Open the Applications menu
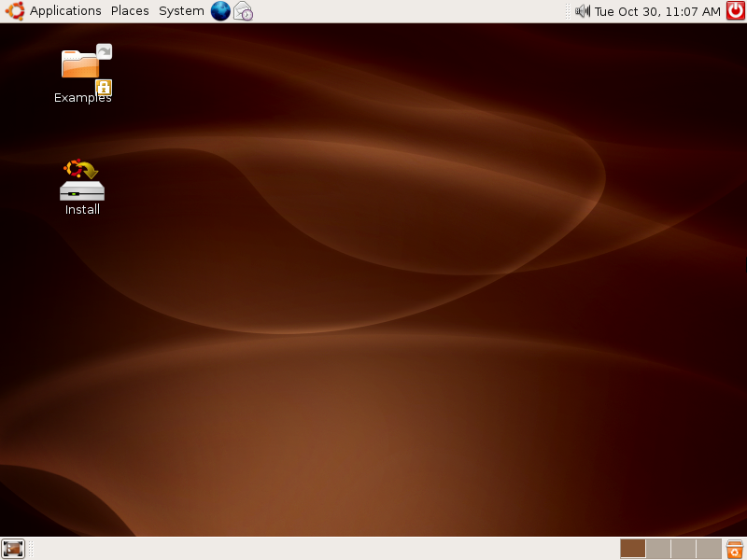Screen dimensions: 747x560 65,11
